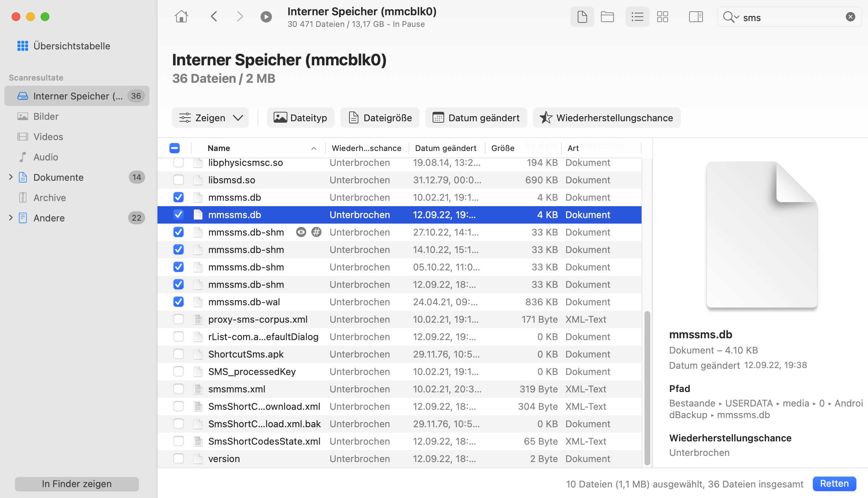Screen dimensions: 868x498
Task: Click XML icon of smsmms.xml
Action: (x=198, y=389)
